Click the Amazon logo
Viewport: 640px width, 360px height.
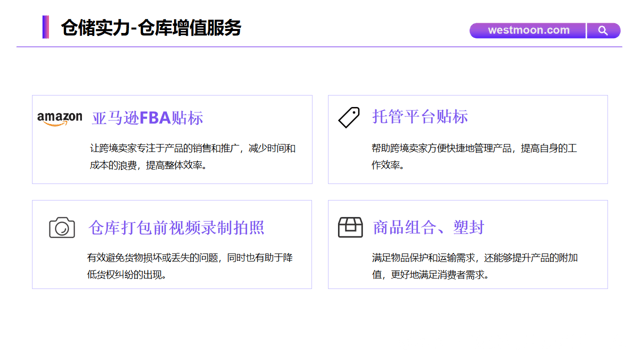(x=60, y=118)
